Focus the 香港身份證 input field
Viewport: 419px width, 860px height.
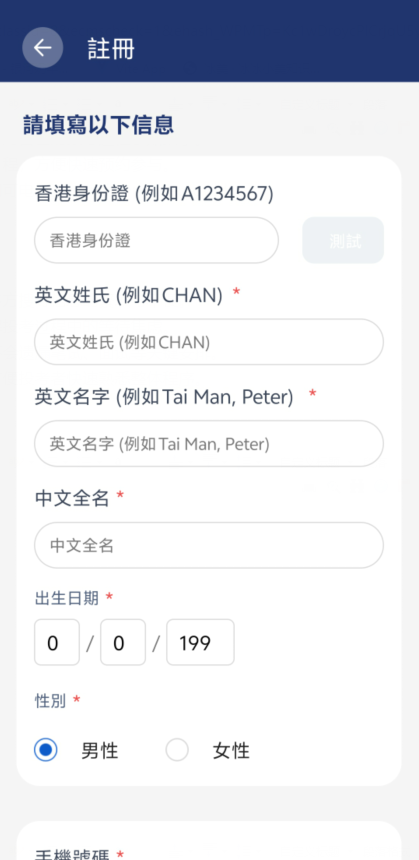point(156,240)
